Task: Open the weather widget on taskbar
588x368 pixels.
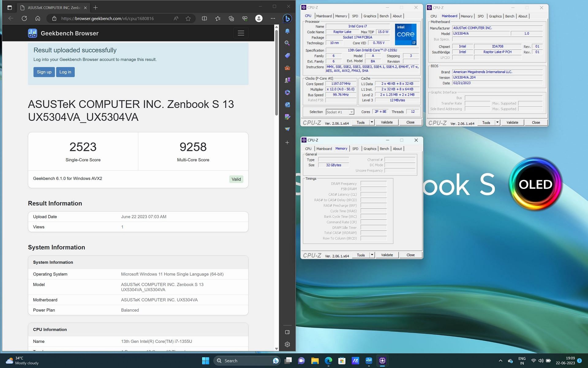Action: pyautogui.click(x=23, y=361)
